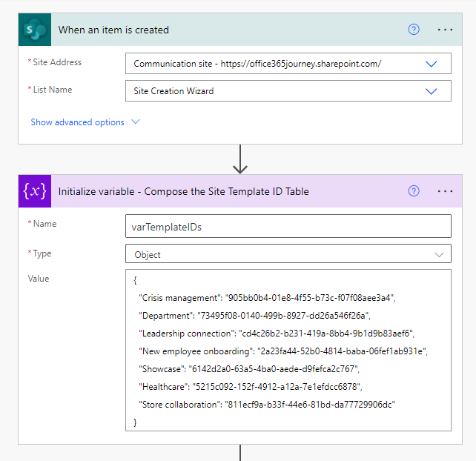Click the 'List Name' field label
476x461 pixels.
click(53, 90)
